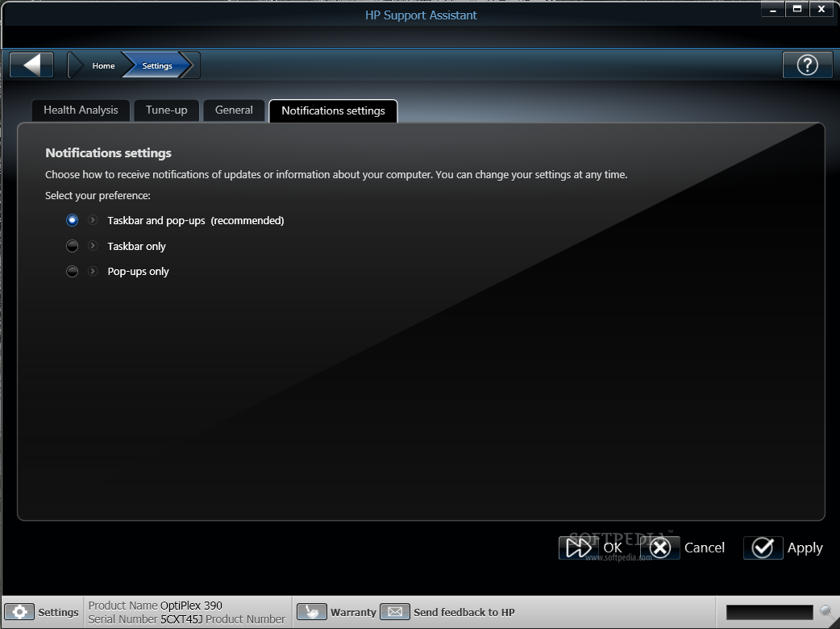Click the Cancel X circle icon

[x=660, y=548]
